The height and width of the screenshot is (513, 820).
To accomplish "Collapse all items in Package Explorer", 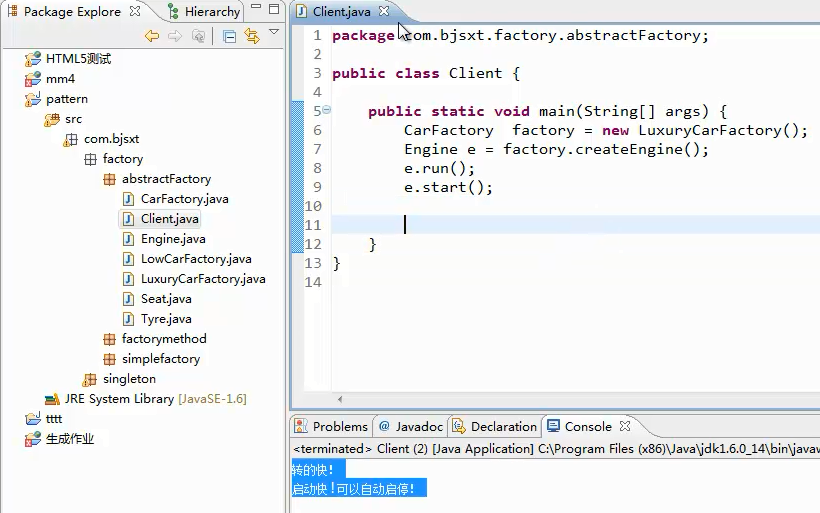I will click(229, 36).
